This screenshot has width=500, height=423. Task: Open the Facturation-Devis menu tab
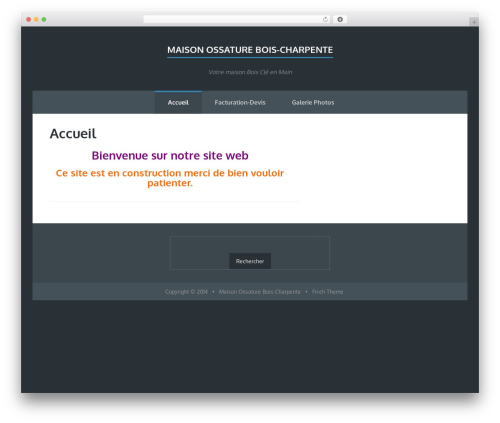pyautogui.click(x=240, y=102)
